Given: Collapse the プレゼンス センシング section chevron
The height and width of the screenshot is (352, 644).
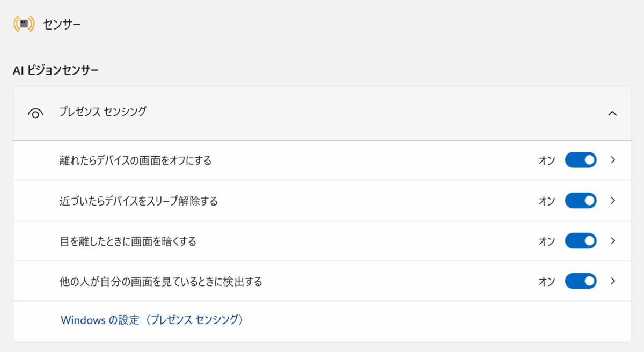Looking at the screenshot, I should pos(612,113).
